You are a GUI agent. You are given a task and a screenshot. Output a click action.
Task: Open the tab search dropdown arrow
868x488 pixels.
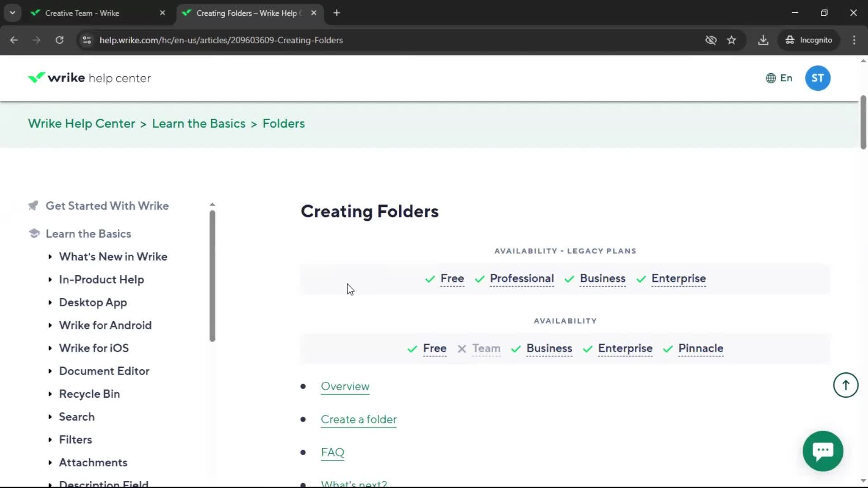pos(13,13)
